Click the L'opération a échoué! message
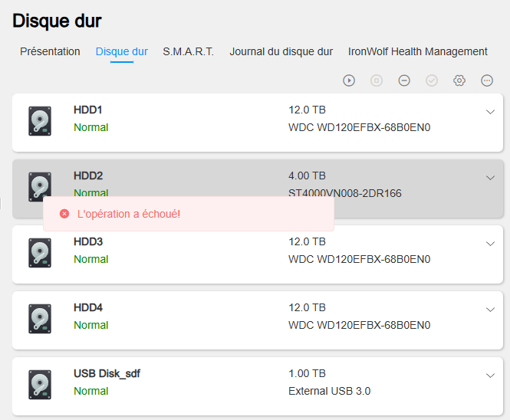 pyautogui.click(x=129, y=214)
